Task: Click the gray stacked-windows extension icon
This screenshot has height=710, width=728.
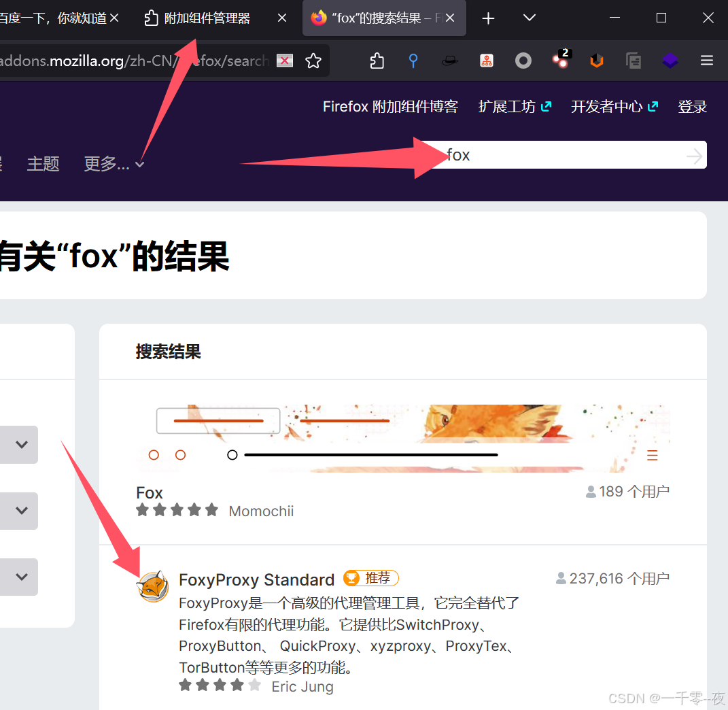Action: coord(634,61)
